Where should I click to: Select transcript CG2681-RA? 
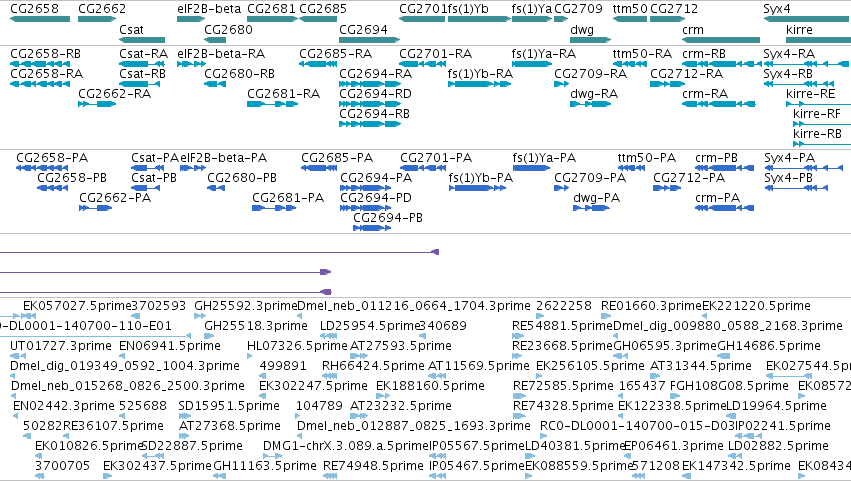point(272,104)
